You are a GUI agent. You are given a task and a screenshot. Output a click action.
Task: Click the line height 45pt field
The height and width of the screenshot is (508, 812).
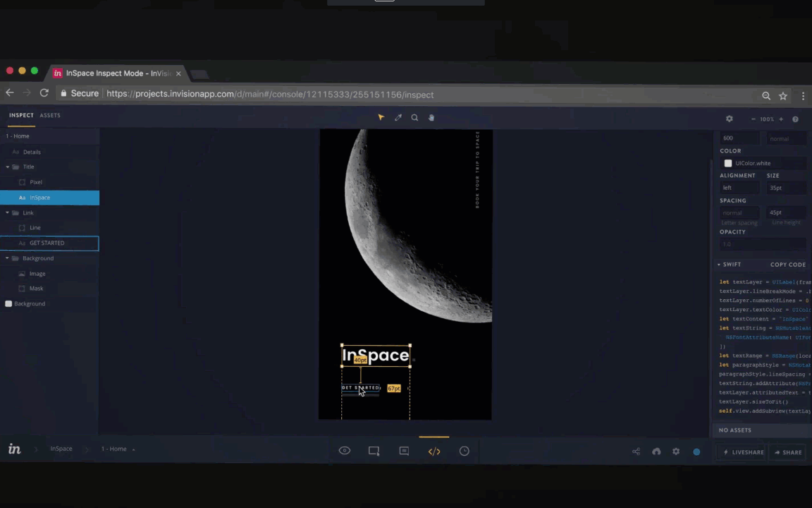pos(787,212)
